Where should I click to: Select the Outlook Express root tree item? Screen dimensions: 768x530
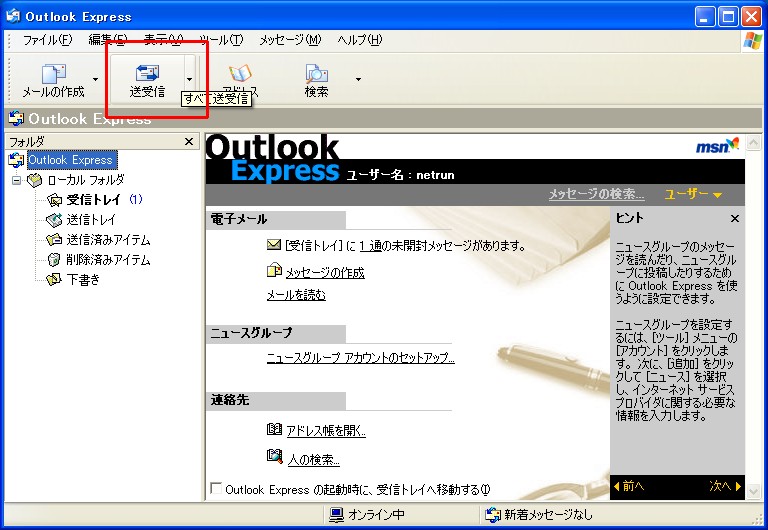[x=70, y=160]
